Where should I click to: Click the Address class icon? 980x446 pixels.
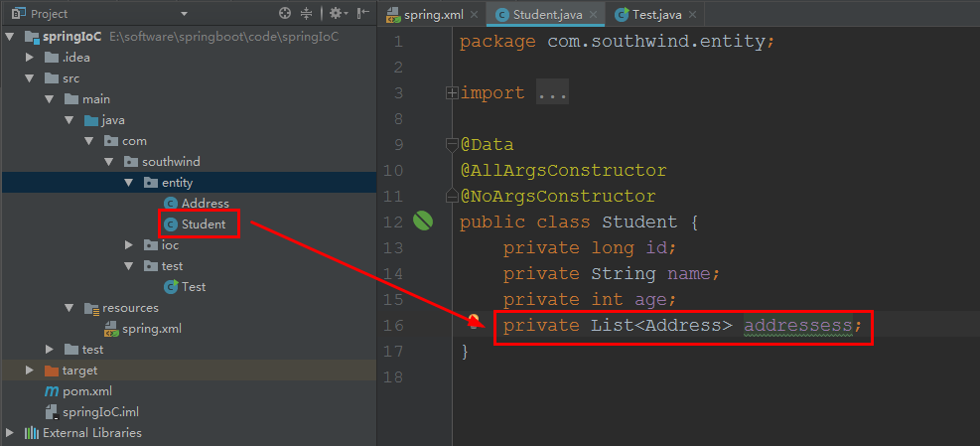tap(171, 204)
